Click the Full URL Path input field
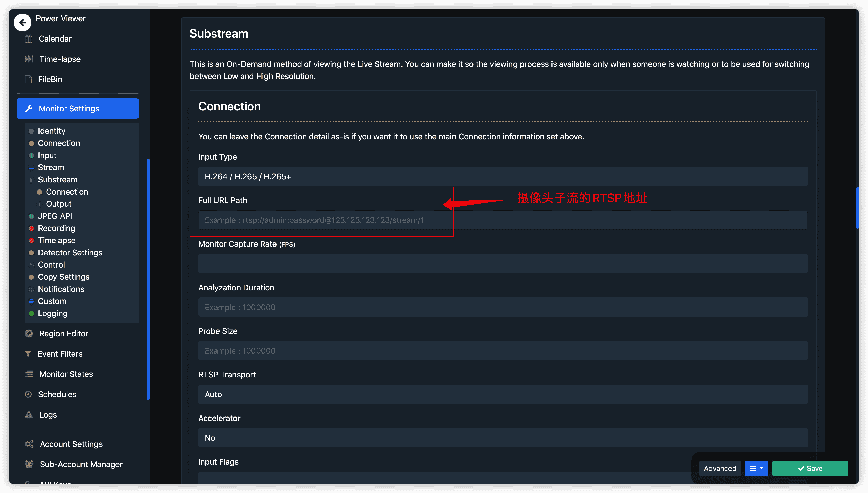Image resolution: width=868 pixels, height=493 pixels. click(503, 220)
